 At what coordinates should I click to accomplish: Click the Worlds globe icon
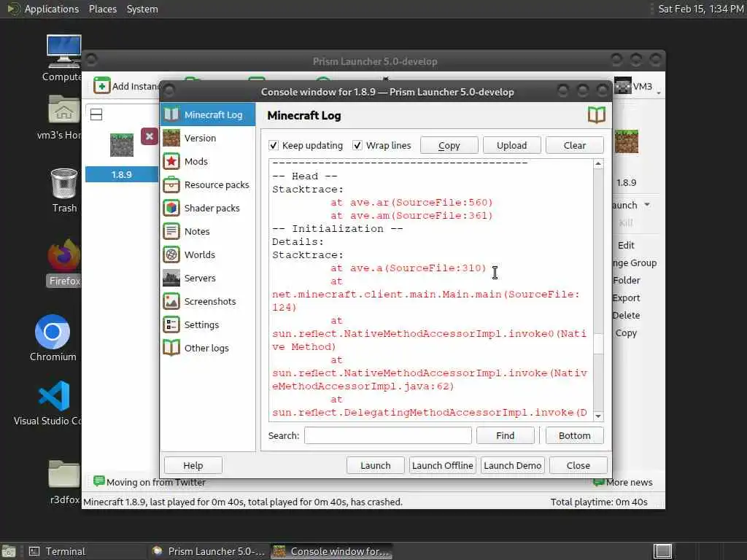[171, 254]
